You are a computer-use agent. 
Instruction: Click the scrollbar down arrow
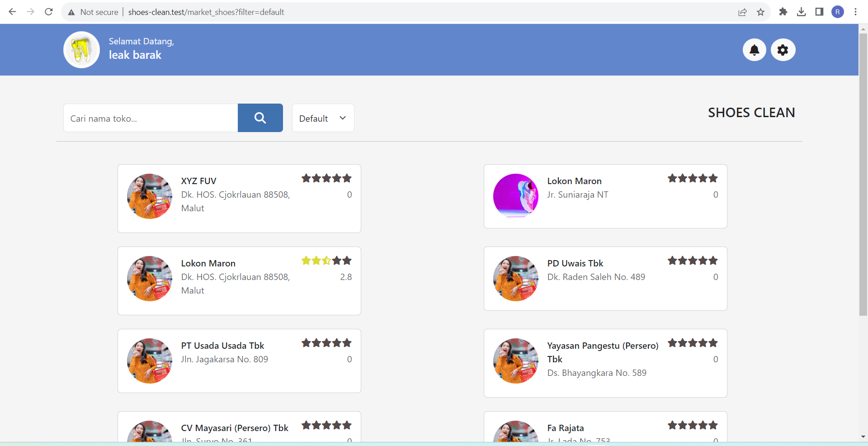tap(863, 437)
